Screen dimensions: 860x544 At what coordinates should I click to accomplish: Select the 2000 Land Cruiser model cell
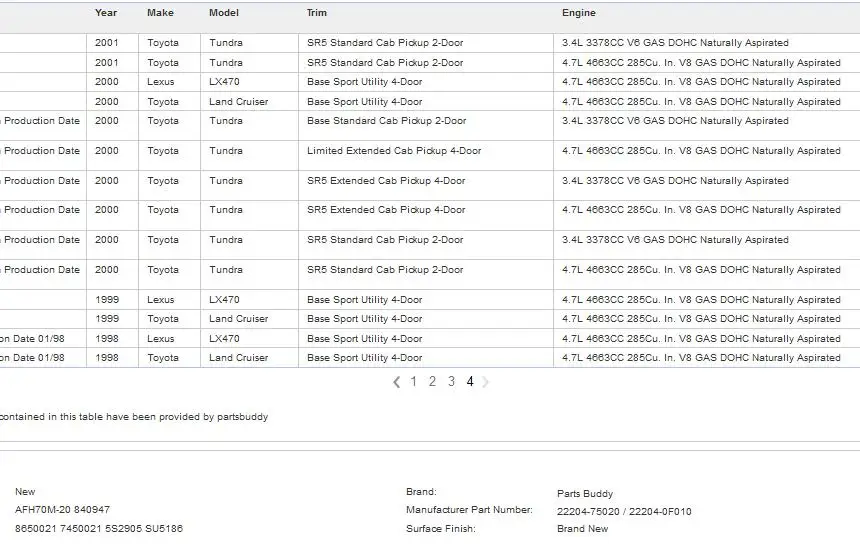click(239, 101)
